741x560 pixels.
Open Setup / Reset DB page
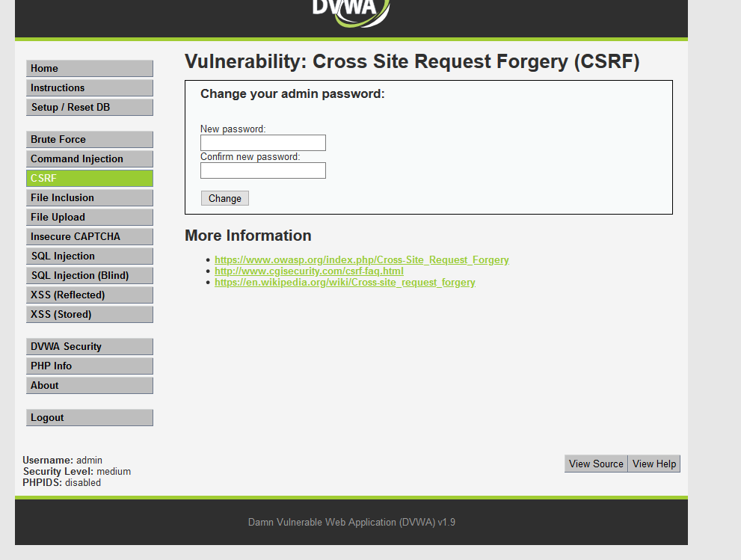pos(90,107)
